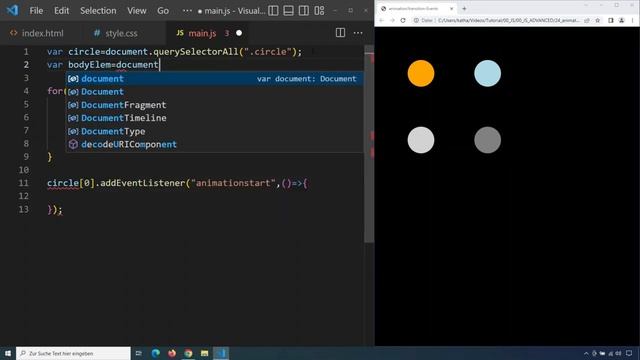Split the editor to the right
Image resolution: width=640 pixels, height=360 pixels.
pyautogui.click(x=340, y=33)
